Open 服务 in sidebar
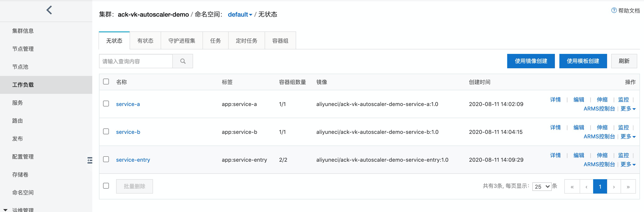The width and height of the screenshot is (644, 212). pos(18,103)
